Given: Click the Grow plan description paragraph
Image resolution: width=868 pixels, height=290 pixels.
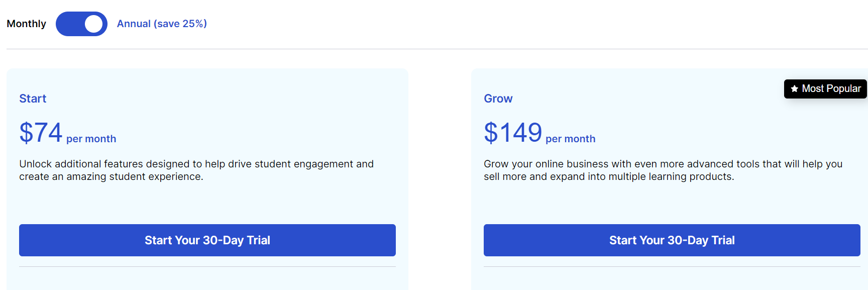Looking at the screenshot, I should [x=663, y=170].
